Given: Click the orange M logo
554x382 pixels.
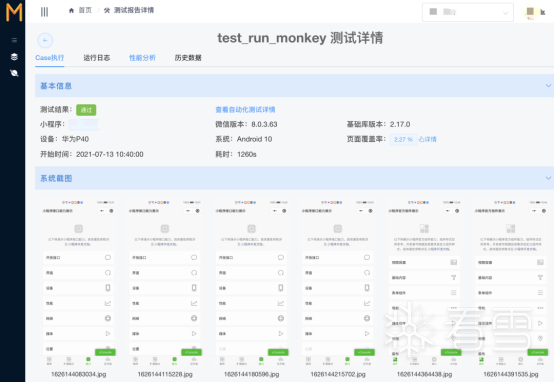Looking at the screenshot, I should coord(14,12).
